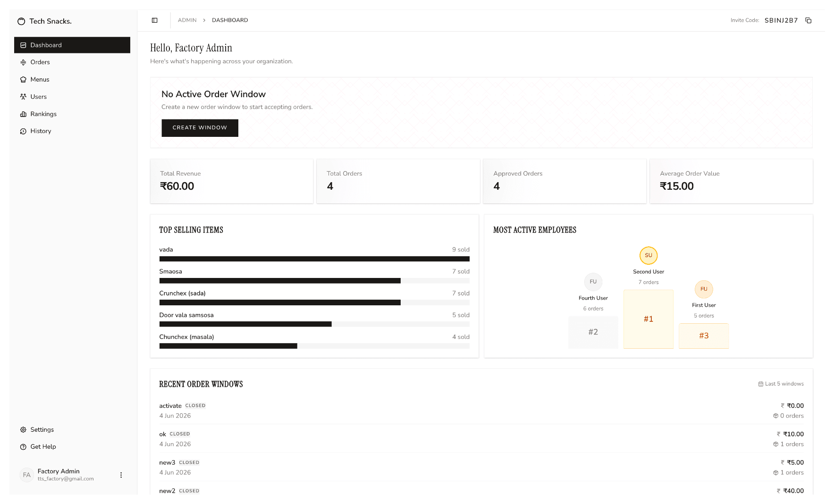This screenshot has width=834, height=504.
Task: Click the SU avatar of Second User
Action: click(x=649, y=255)
